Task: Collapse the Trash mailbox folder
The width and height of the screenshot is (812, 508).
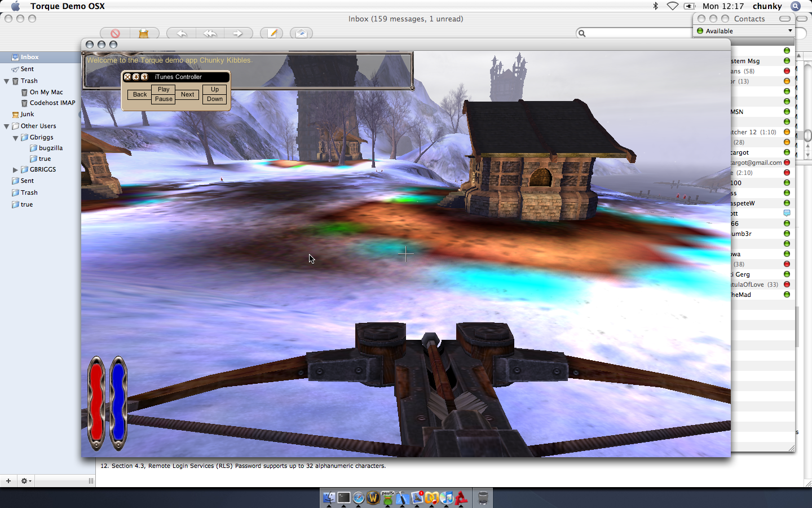Action: 7,81
